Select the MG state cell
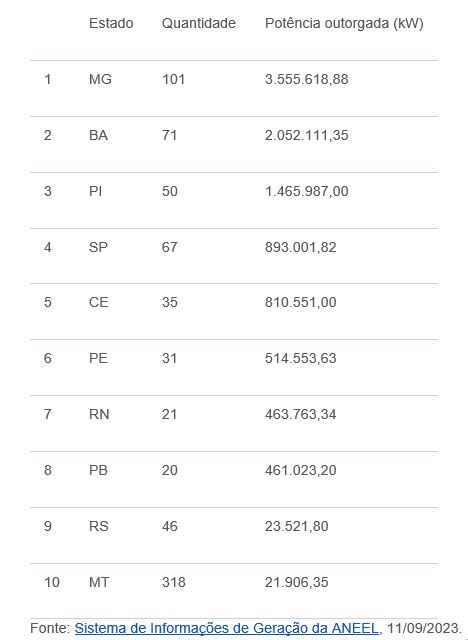Image resolution: width=468 pixels, height=640 pixels. point(100,79)
